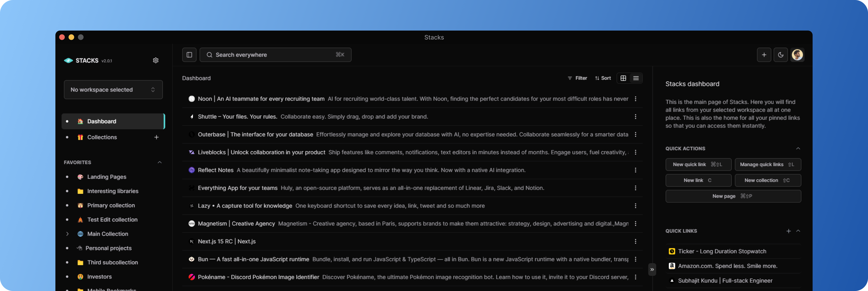Open settings gear next to Stacks logo
This screenshot has height=291, width=868.
click(x=156, y=60)
